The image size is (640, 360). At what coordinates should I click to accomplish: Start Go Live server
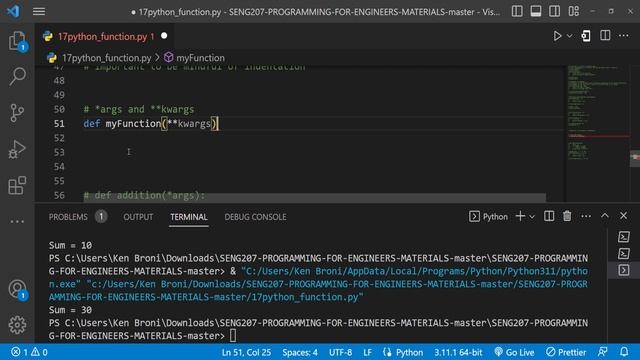click(x=514, y=352)
